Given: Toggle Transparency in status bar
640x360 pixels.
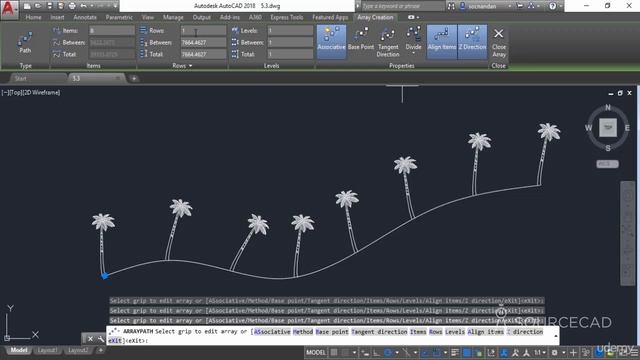Looking at the screenshot, I should pos(467,352).
